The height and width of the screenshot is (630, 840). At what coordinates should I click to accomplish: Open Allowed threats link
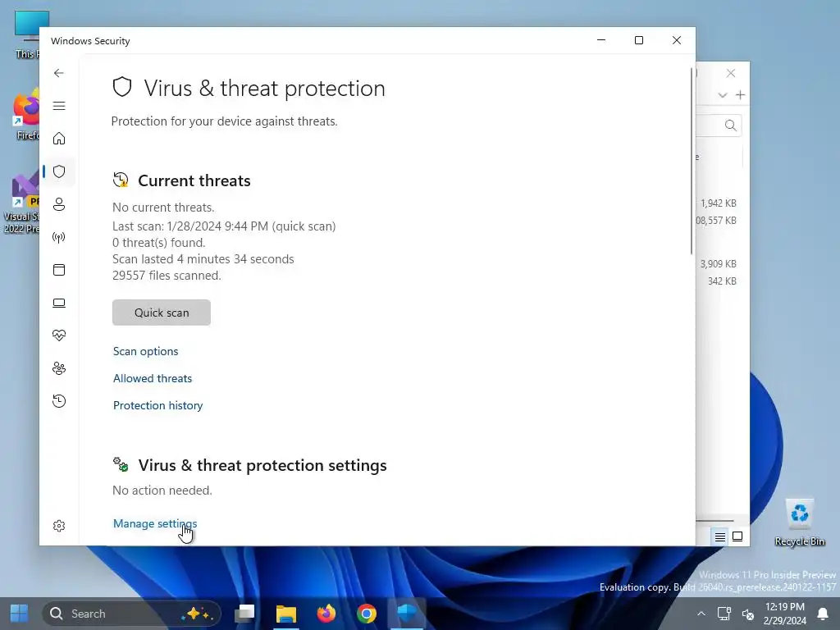pos(152,378)
